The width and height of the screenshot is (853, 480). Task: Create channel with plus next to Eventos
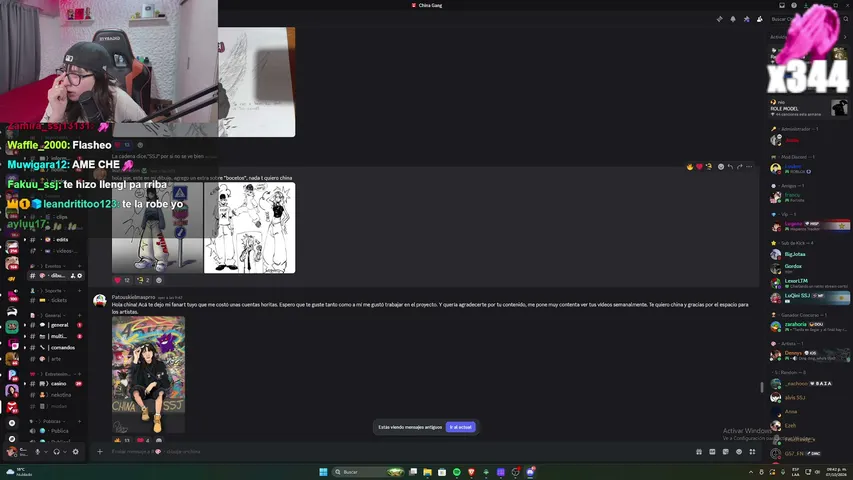point(79,266)
